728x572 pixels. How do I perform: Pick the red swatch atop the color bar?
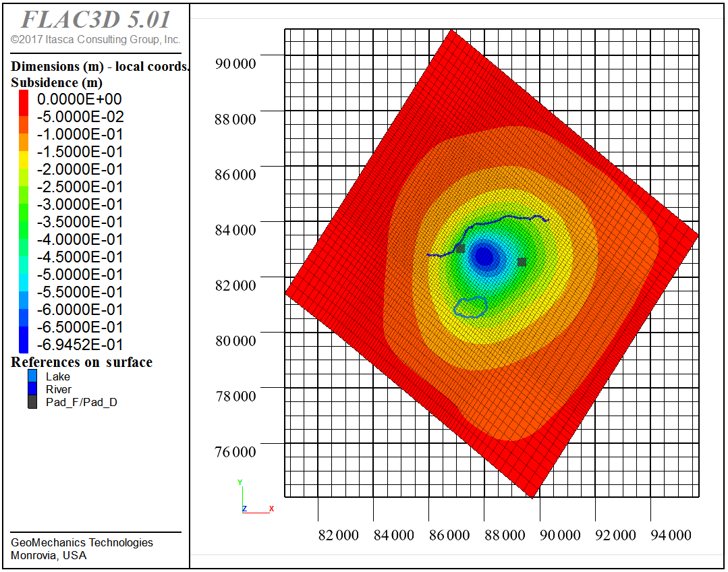coord(24,99)
